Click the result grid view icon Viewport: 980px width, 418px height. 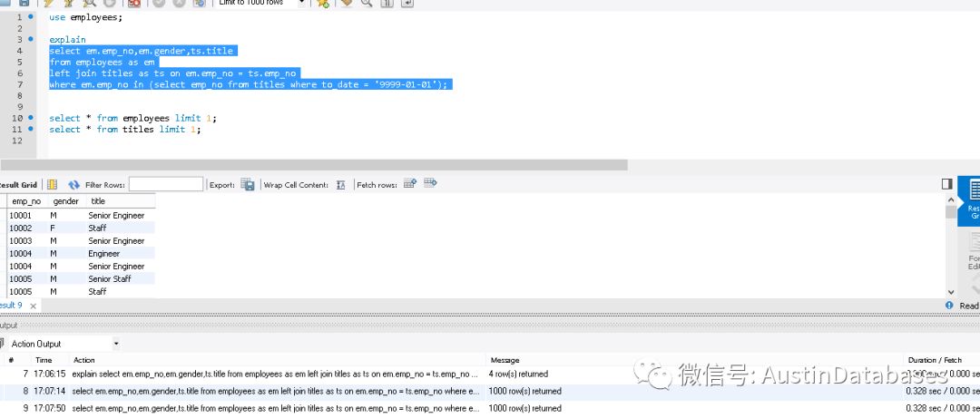(53, 184)
